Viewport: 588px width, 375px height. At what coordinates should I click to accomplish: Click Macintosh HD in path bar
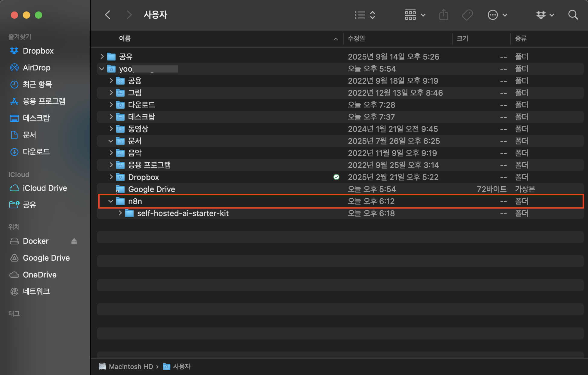[x=131, y=367]
